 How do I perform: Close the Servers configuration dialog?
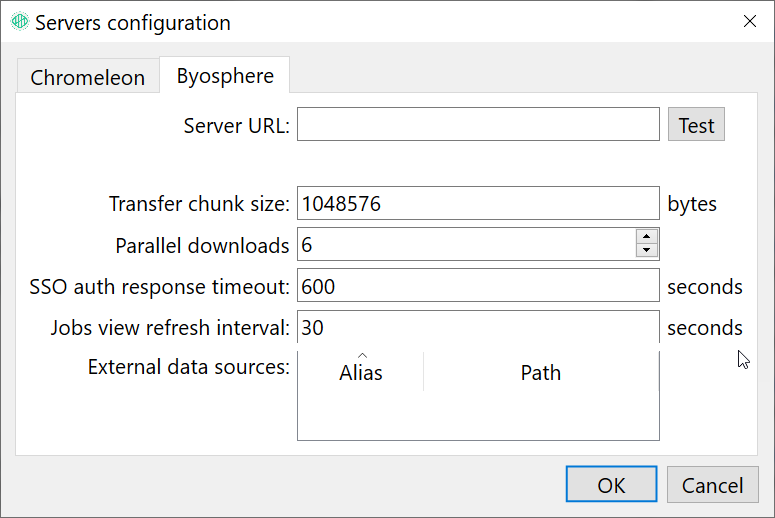(750, 21)
